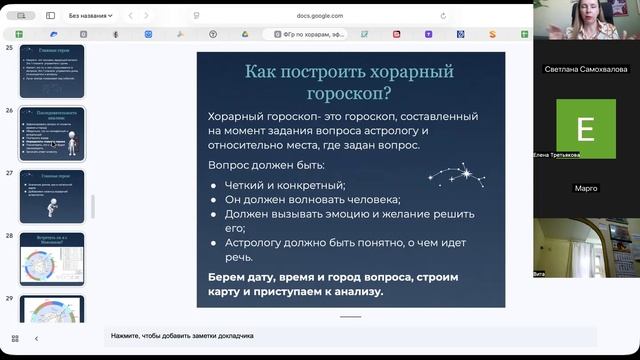Open the dark figure pinned tab
Image resolution: width=640 pixels, height=360 pixels.
(x=116, y=34)
